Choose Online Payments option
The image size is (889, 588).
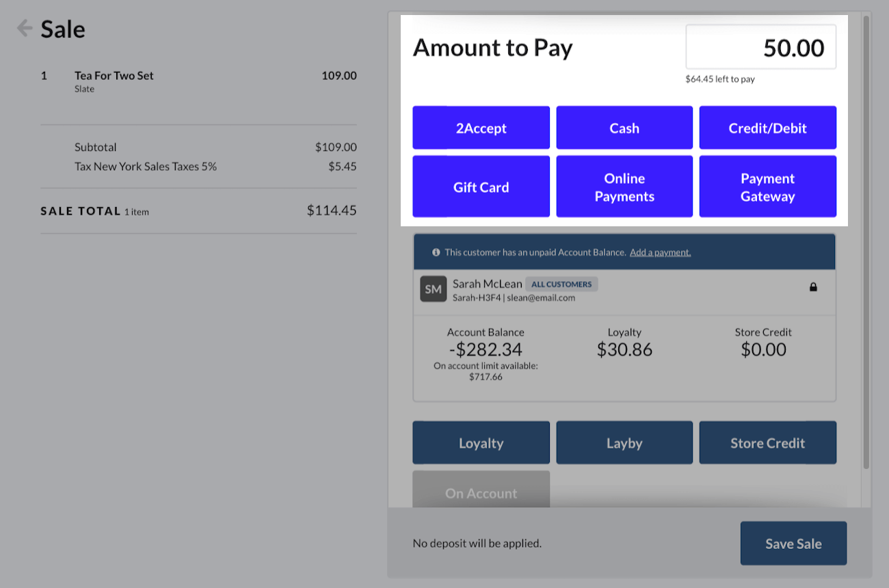(624, 187)
